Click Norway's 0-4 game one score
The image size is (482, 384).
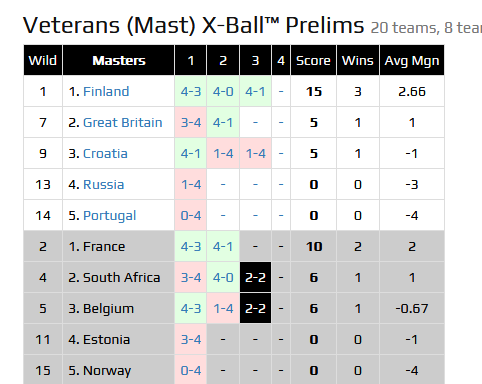(x=191, y=371)
